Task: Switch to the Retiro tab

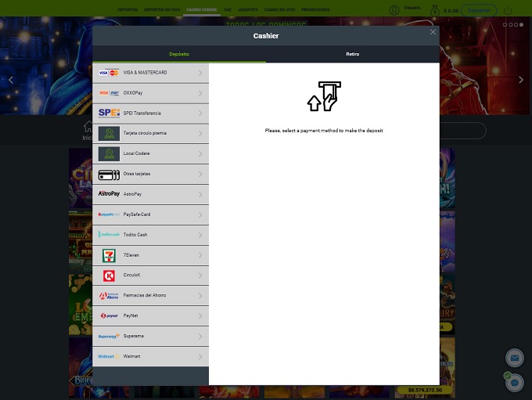Action: tap(352, 54)
